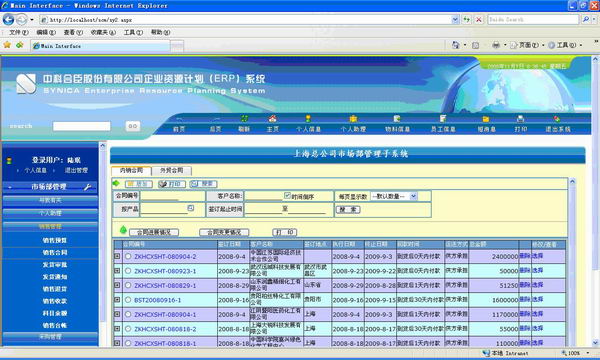This screenshot has height=360, width=600.
Task: Open the 帮助(H) menu
Action: (x=160, y=33)
